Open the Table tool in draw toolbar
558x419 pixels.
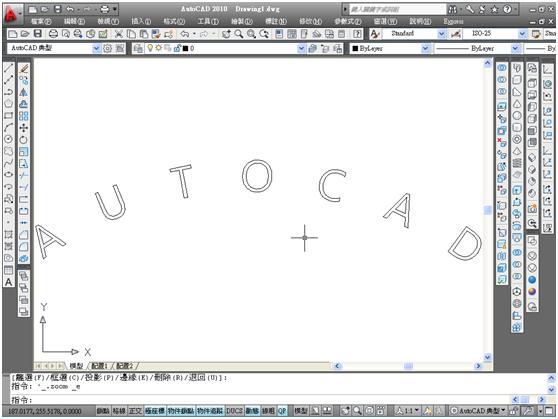click(x=9, y=270)
